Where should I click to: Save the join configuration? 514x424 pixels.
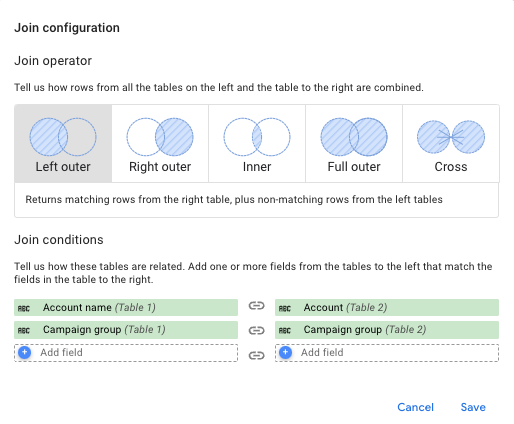[x=473, y=407]
